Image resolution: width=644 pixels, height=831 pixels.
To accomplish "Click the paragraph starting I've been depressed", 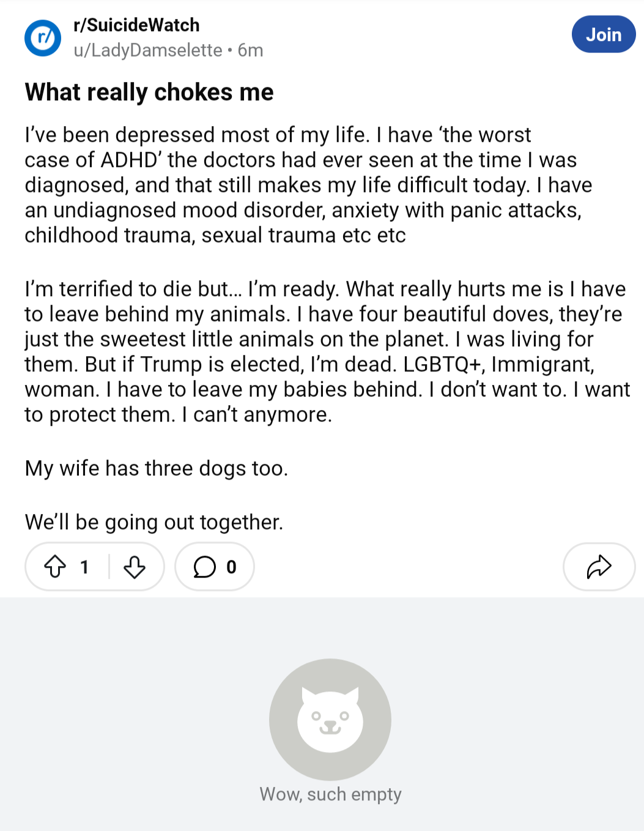I will [x=309, y=185].
